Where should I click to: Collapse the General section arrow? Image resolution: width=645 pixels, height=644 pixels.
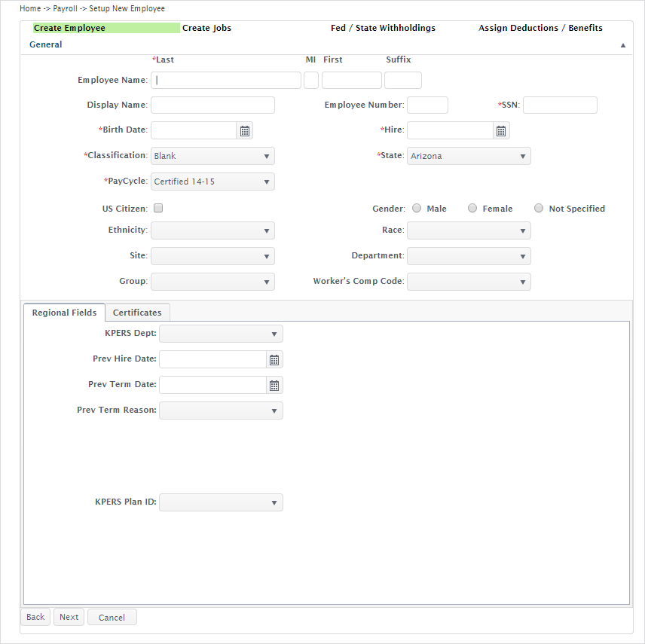click(623, 45)
